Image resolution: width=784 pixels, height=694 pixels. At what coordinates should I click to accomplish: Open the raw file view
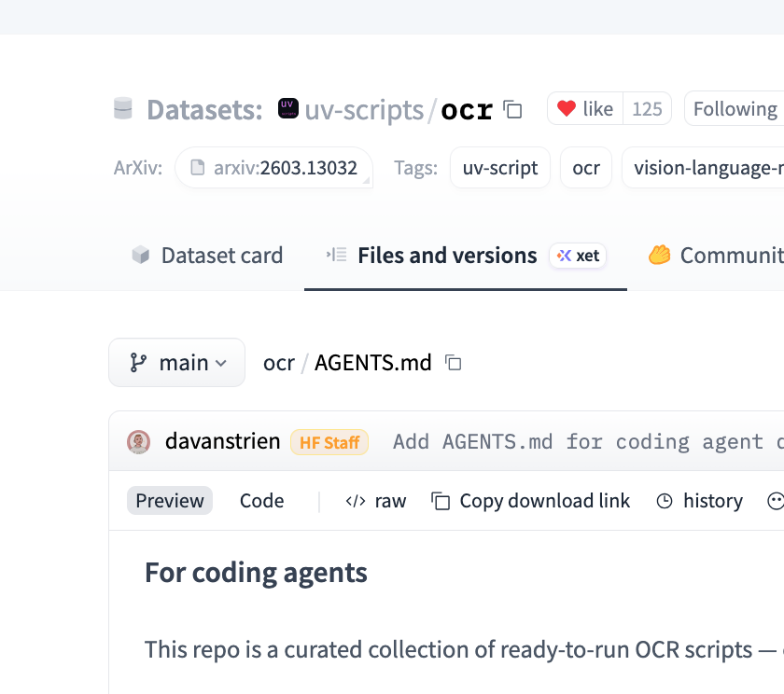pyautogui.click(x=375, y=501)
